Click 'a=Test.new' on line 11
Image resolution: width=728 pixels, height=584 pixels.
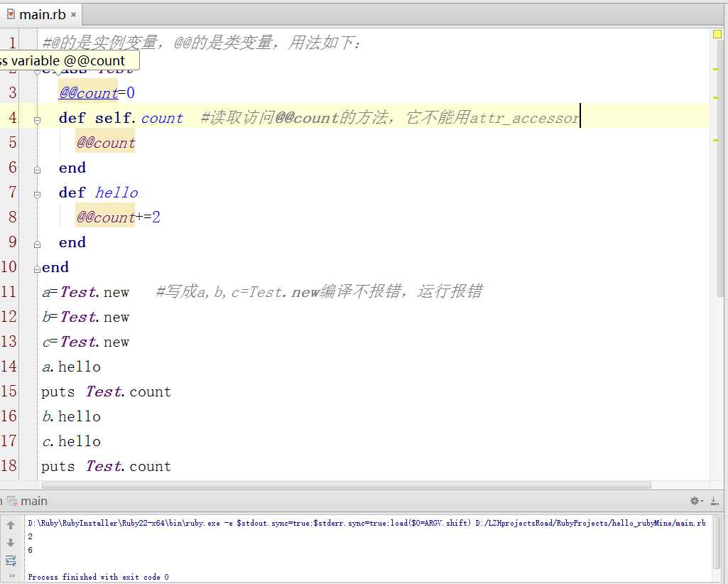pyautogui.click(x=86, y=292)
